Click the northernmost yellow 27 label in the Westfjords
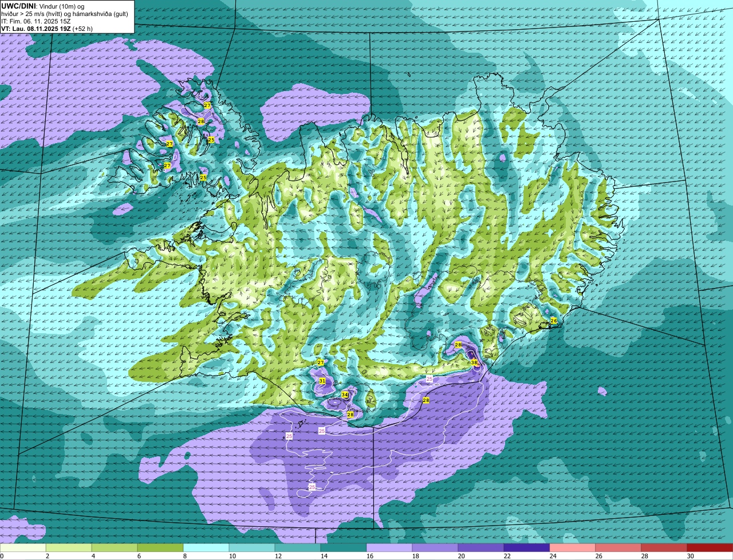Image resolution: width=733 pixels, height=560 pixels. pyautogui.click(x=207, y=106)
